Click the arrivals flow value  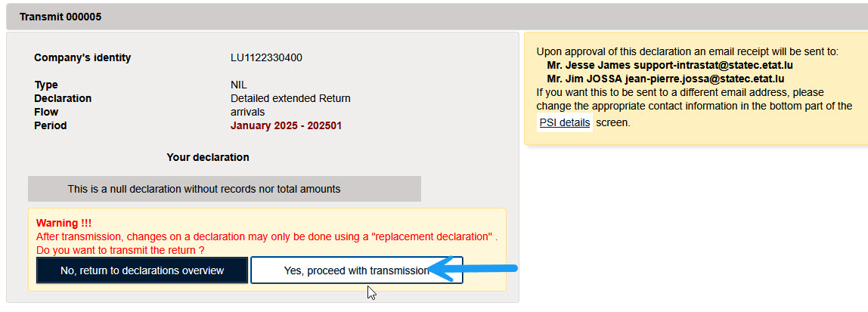coord(247,112)
